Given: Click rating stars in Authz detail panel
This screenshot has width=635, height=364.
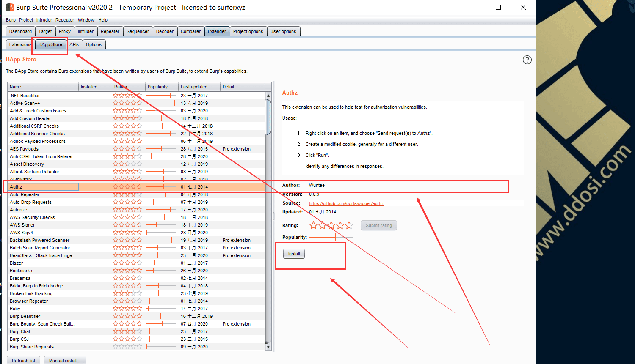Looking at the screenshot, I should pos(331,225).
